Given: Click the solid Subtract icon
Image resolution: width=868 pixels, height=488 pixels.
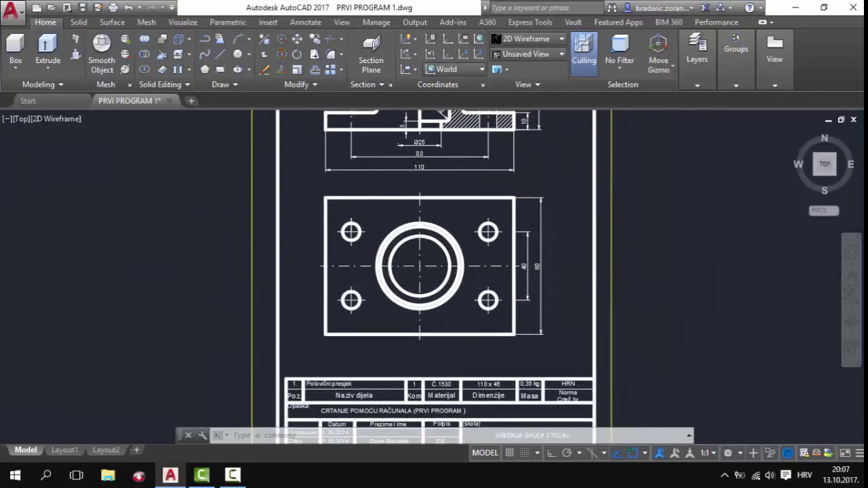Looking at the screenshot, I should tap(144, 54).
